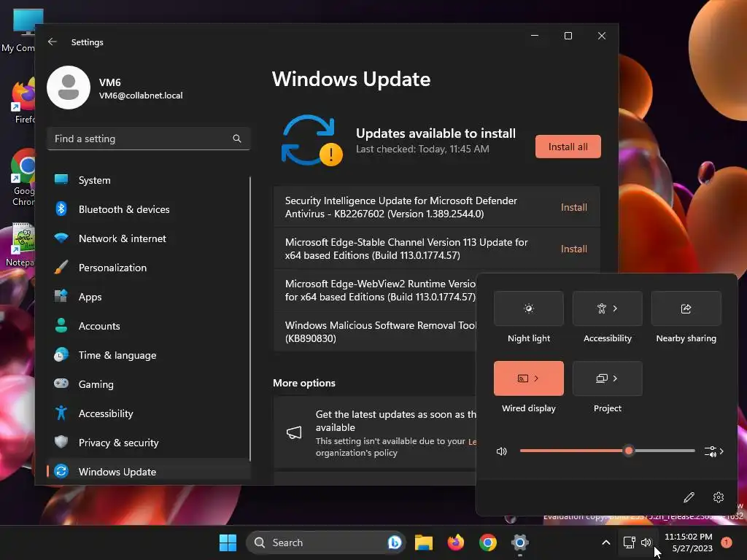The height and width of the screenshot is (560, 747).
Task: Click the search magnifier in Find a setting
Action: 237,139
